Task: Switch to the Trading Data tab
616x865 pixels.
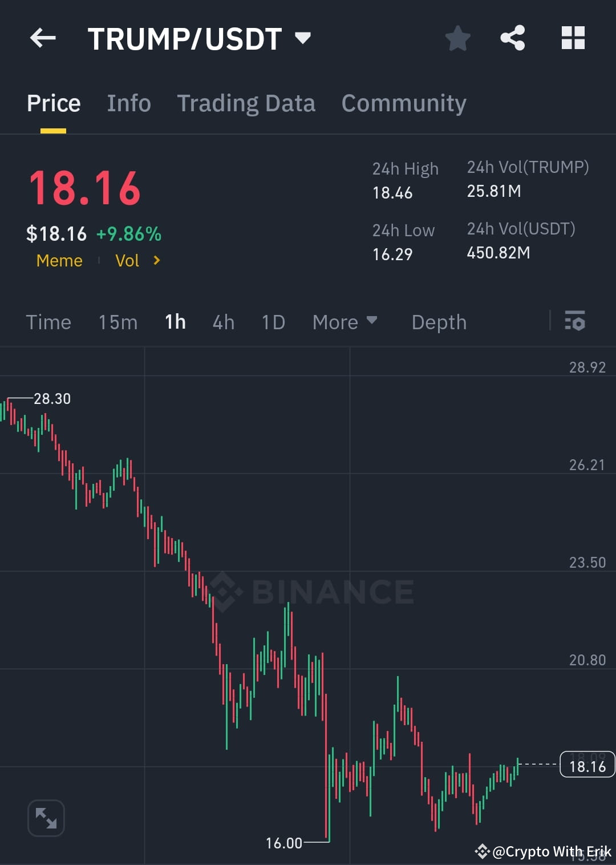Action: tap(246, 103)
